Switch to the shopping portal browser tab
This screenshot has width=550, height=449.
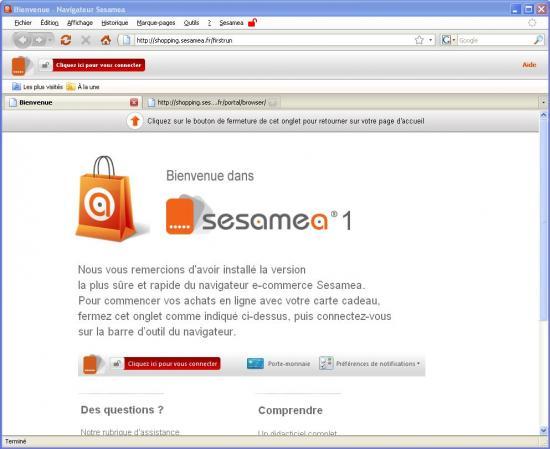[212, 102]
